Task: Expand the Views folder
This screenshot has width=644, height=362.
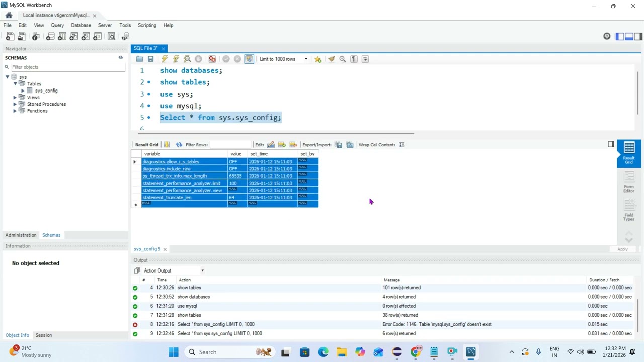Action: tap(15, 97)
